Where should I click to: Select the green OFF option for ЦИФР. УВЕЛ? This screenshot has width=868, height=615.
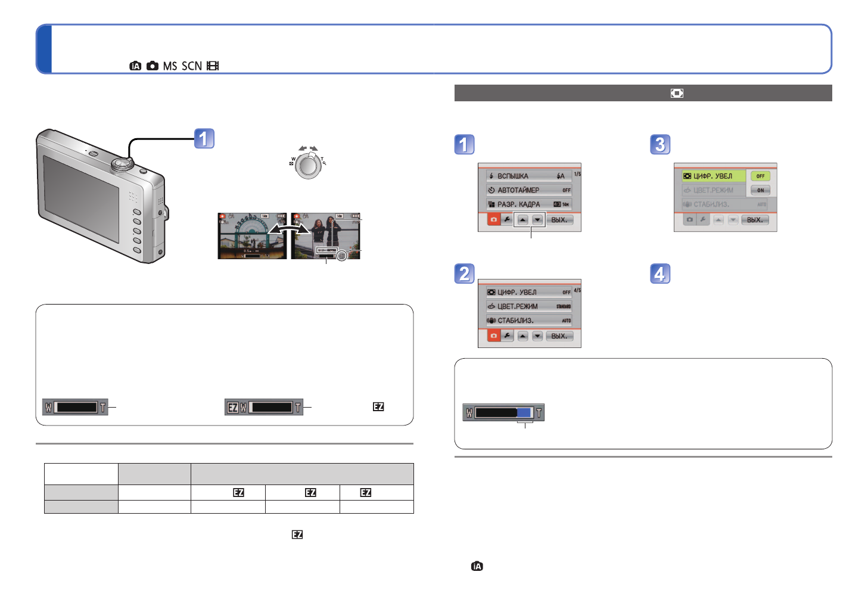tap(760, 176)
